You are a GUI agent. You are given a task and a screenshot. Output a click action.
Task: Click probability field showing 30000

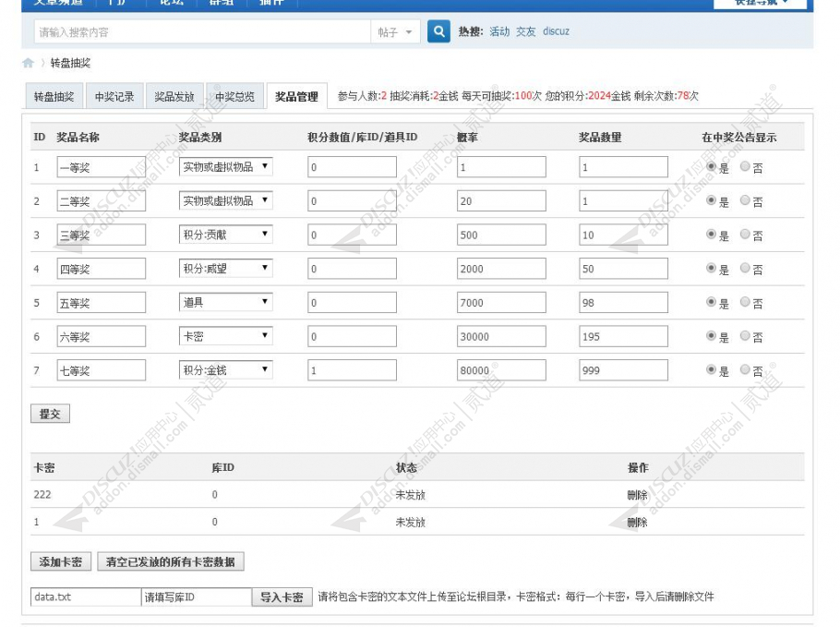[501, 336]
